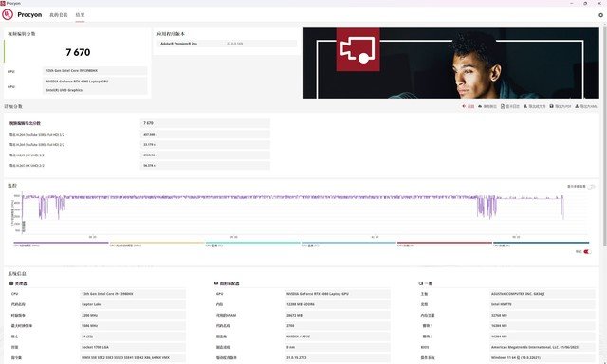Open the show log document button
The width and height of the screenshot is (607, 364).
[x=510, y=106]
